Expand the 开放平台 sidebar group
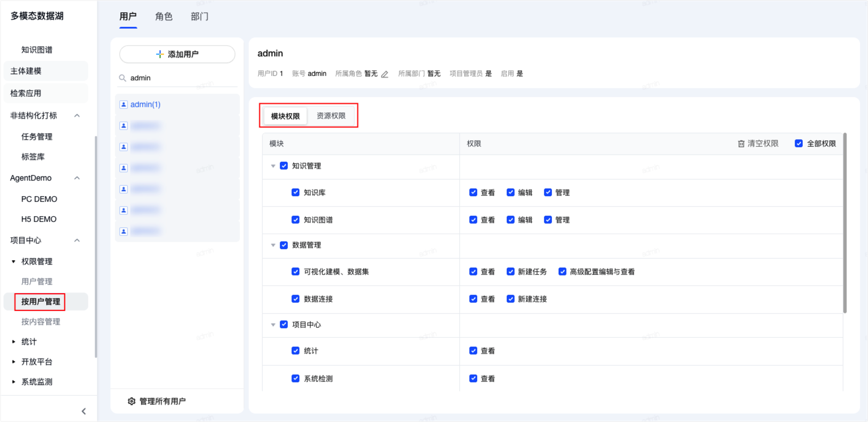The image size is (868, 422). [x=14, y=362]
